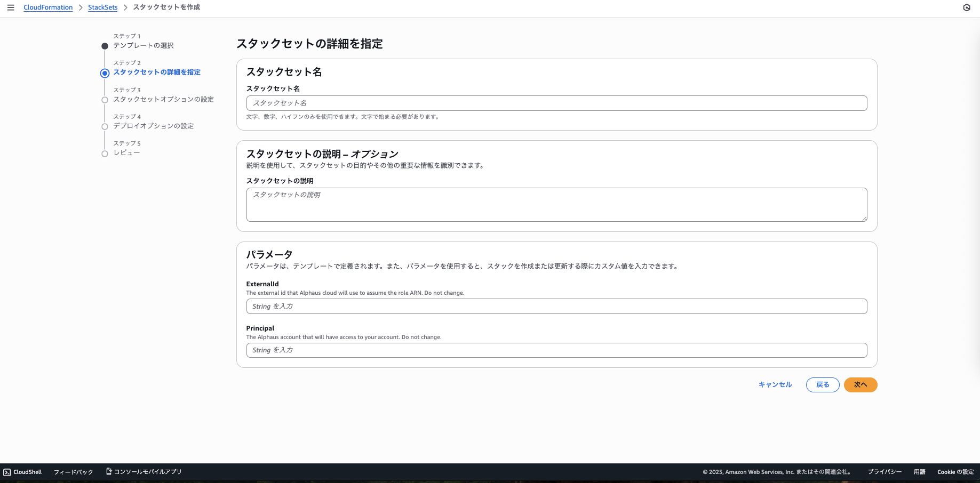Viewport: 980px width, 483px height.
Task: Select the filled step 2 indicator
Action: (105, 73)
